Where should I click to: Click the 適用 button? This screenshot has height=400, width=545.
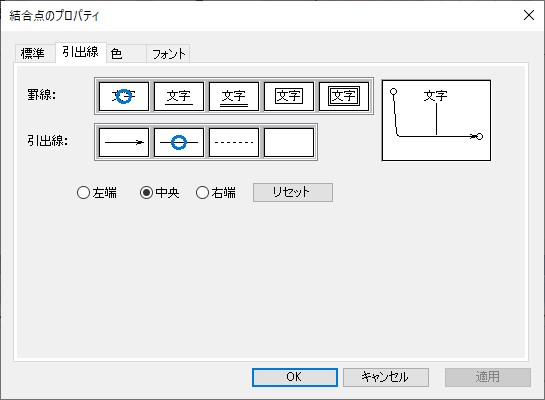point(488,377)
